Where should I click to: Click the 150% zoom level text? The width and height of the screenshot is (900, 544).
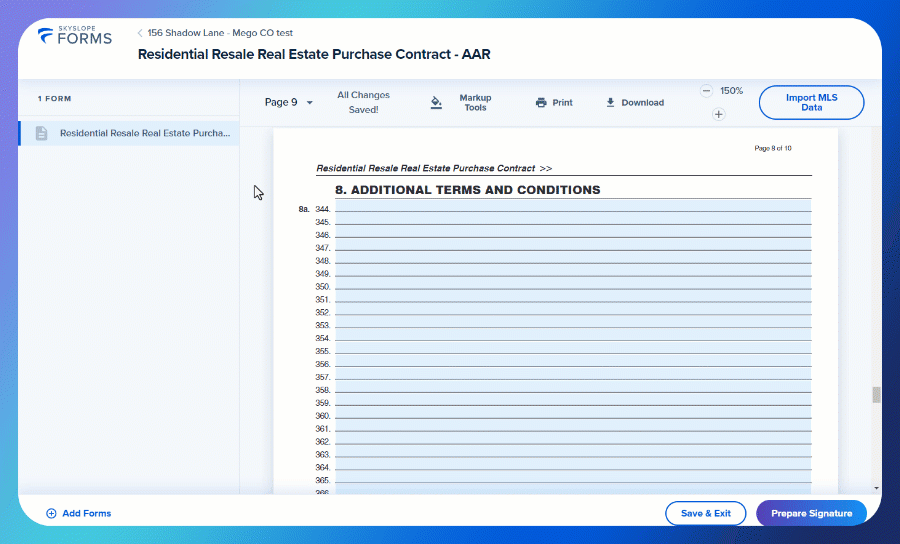click(731, 91)
